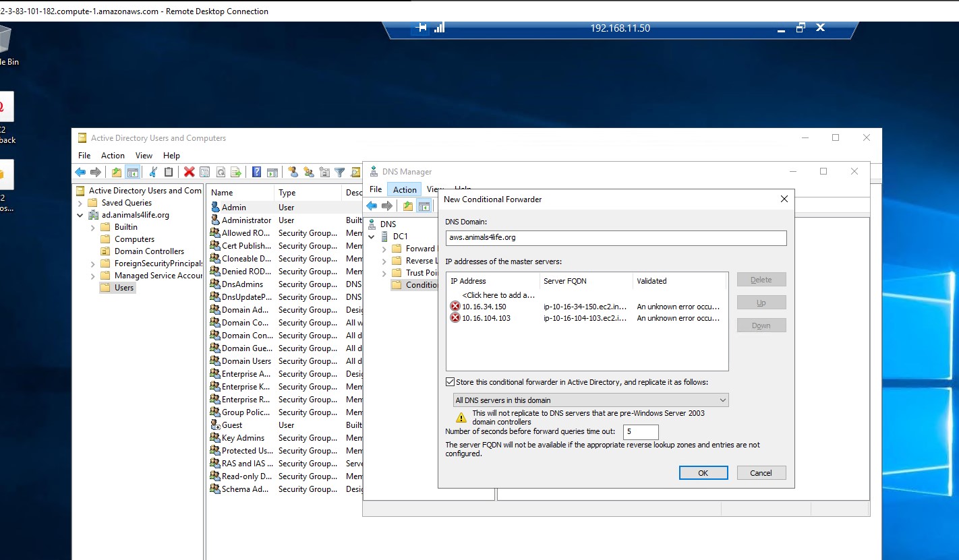Select the timeout seconds value field
This screenshot has width=959, height=560.
point(640,431)
